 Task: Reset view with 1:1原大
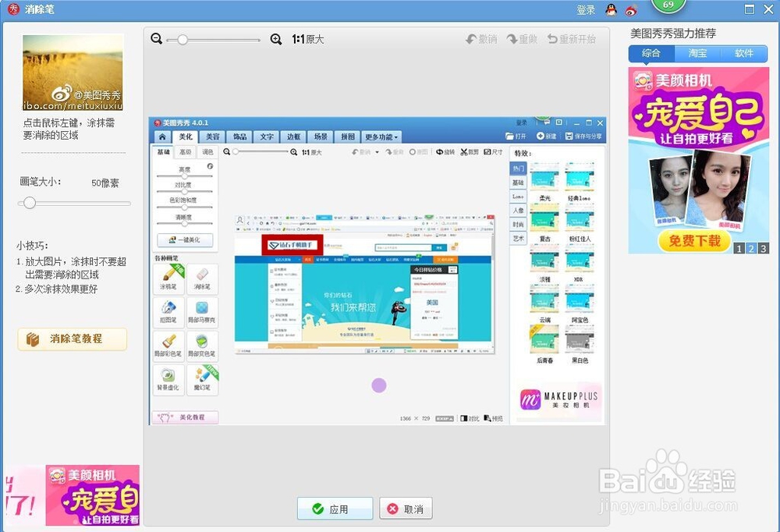pyautogui.click(x=308, y=39)
